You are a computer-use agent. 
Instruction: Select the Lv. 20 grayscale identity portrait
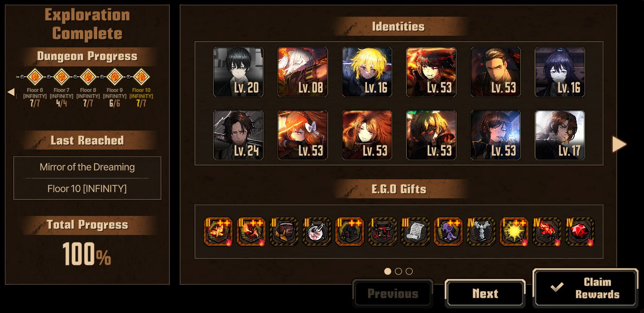[x=238, y=72]
